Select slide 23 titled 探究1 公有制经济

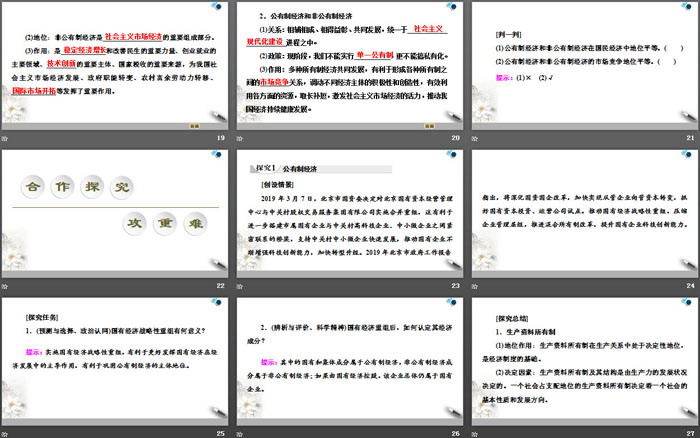[x=349, y=211]
